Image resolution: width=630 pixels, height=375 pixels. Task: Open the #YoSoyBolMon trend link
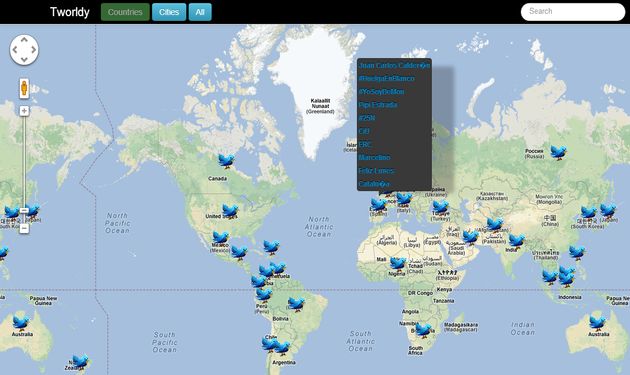click(x=381, y=92)
